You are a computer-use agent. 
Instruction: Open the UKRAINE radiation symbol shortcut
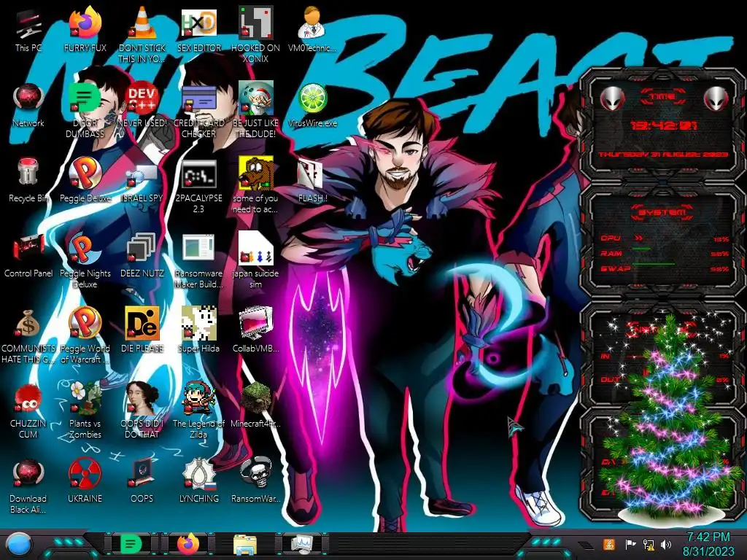point(85,481)
